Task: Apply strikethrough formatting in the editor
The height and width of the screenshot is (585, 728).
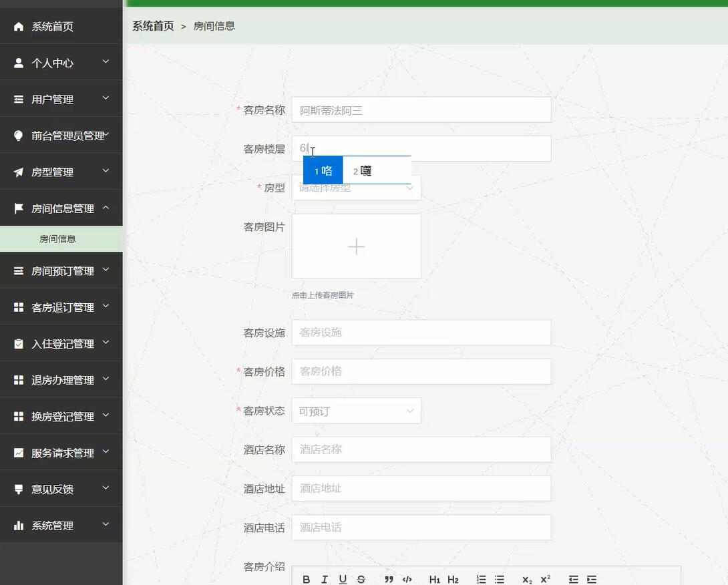Action: [x=360, y=579]
